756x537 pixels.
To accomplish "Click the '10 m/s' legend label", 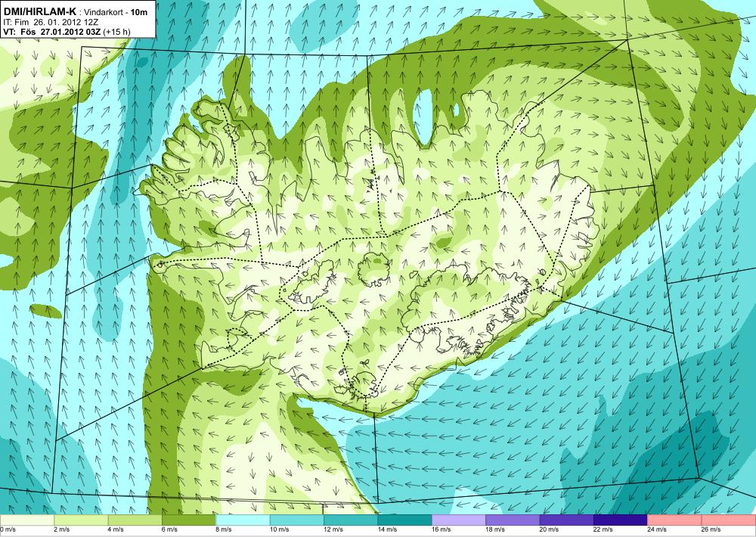I will coord(280,529).
